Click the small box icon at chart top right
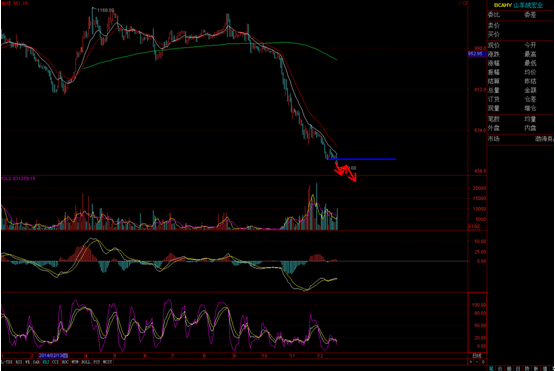 coord(466,3)
